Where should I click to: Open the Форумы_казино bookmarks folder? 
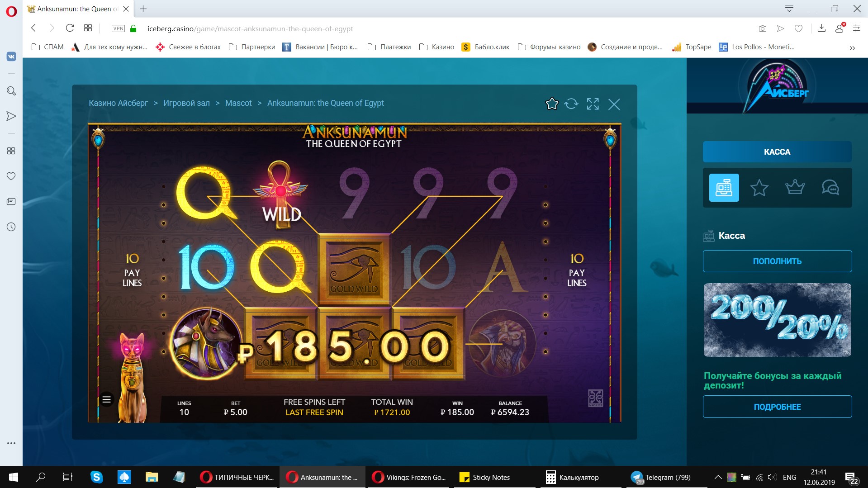(x=549, y=47)
